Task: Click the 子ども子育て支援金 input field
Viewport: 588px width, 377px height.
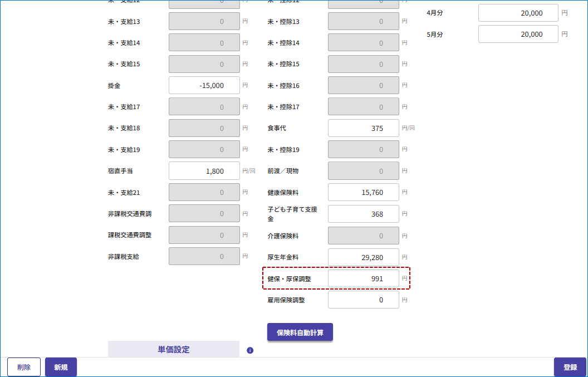Action: (x=363, y=214)
